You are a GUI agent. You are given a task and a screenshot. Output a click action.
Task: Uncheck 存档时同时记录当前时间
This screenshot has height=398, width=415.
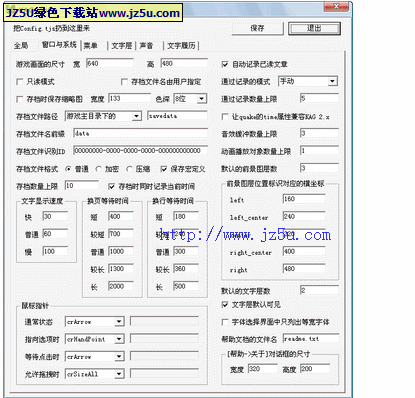pyautogui.click(x=112, y=186)
